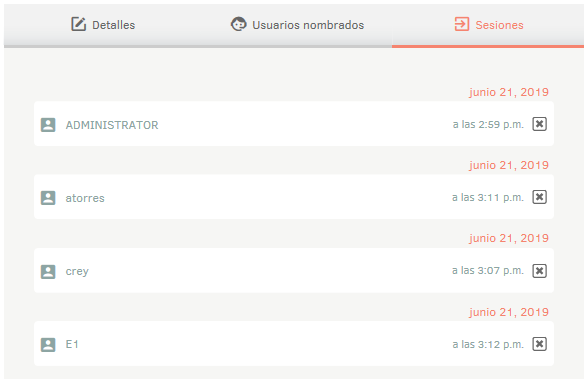Click the date above the E1 session
Screen dimensions: 588x379
pyautogui.click(x=509, y=312)
